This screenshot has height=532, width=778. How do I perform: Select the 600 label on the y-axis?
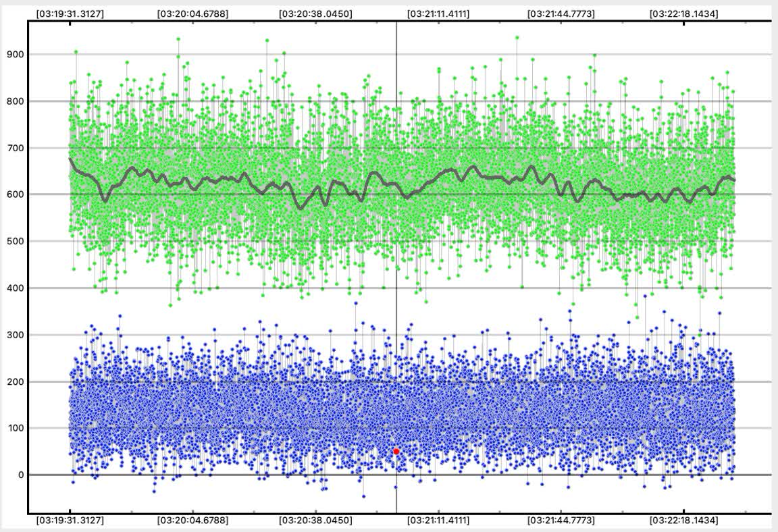(14, 194)
